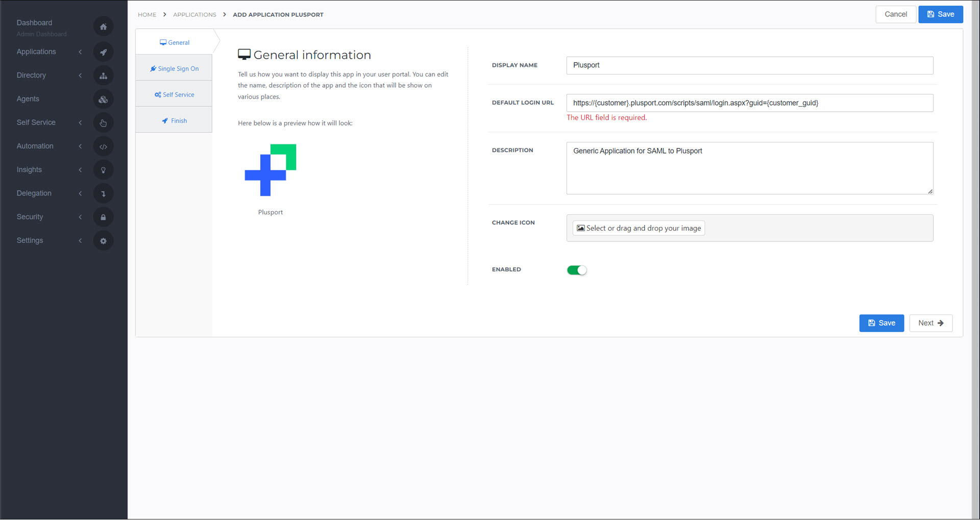This screenshot has width=980, height=520.
Task: Click the bottom Save button
Action: point(881,323)
